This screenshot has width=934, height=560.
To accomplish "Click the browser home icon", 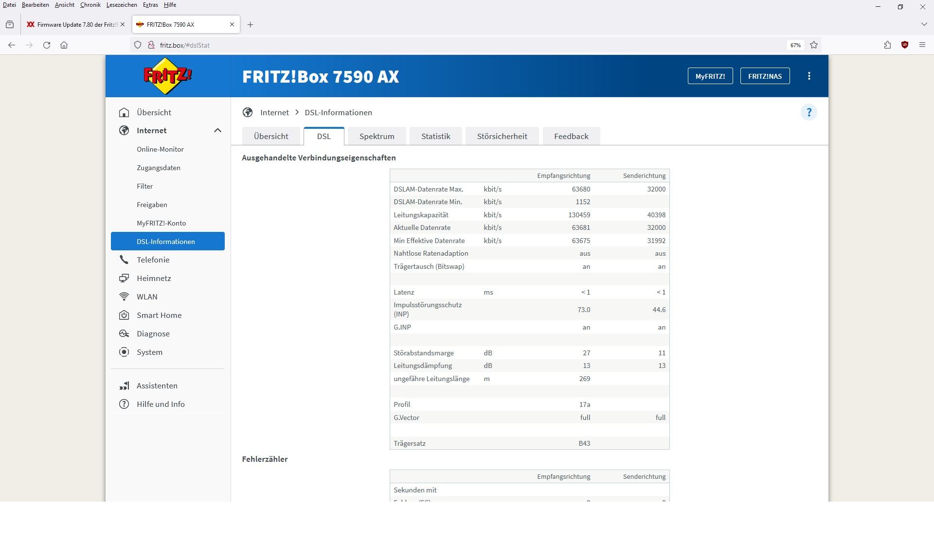I will [64, 45].
